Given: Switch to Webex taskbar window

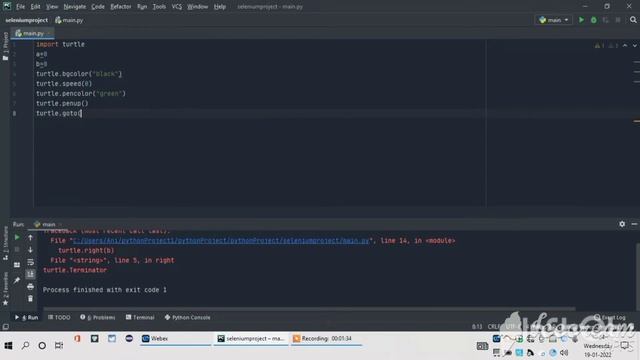Looking at the screenshot, I should [176, 338].
